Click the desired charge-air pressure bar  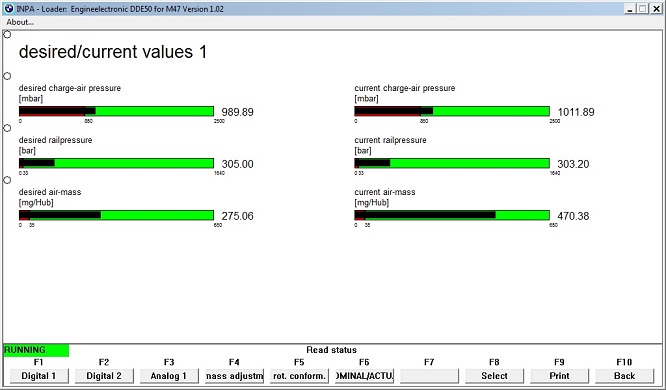tap(116, 111)
